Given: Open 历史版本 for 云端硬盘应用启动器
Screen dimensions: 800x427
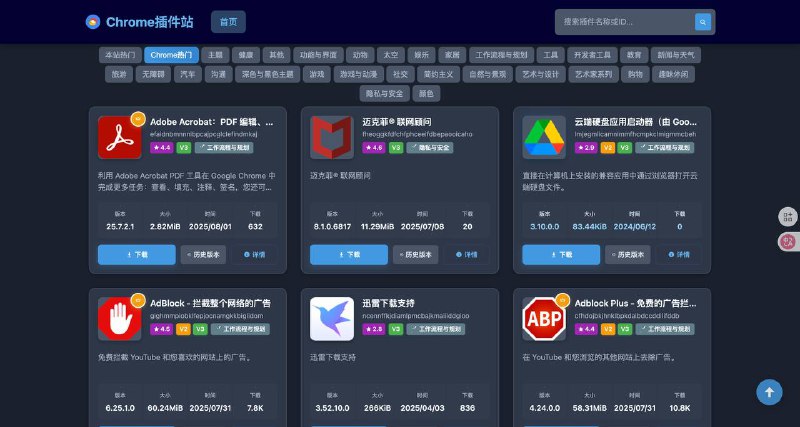Looking at the screenshot, I should (x=628, y=255).
